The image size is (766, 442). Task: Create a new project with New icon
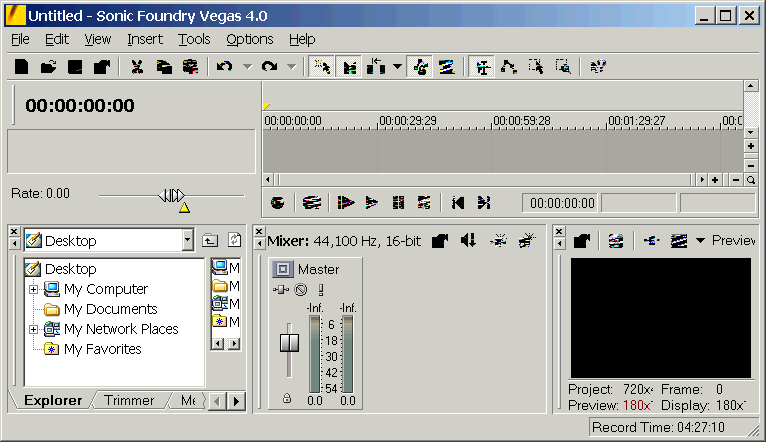click(21, 66)
